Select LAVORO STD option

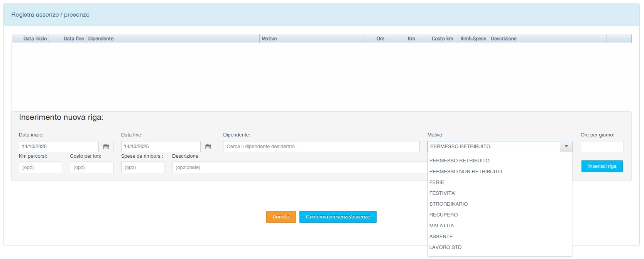445,247
